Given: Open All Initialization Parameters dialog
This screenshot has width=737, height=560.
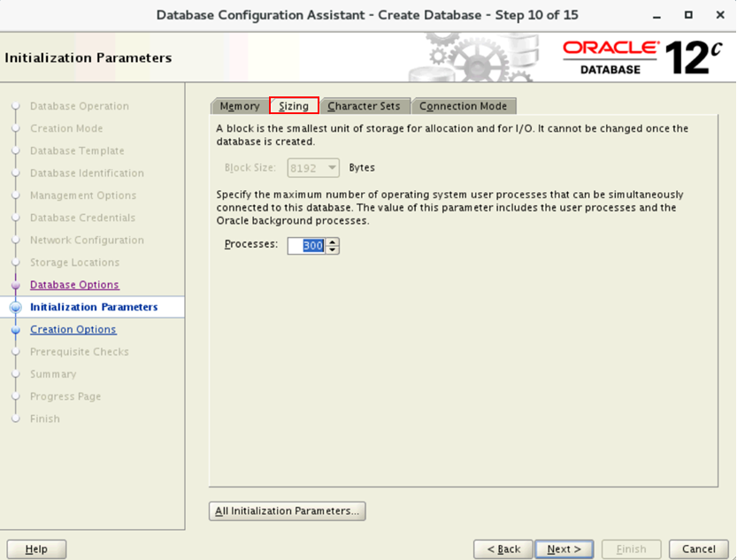Looking at the screenshot, I should click(x=288, y=511).
